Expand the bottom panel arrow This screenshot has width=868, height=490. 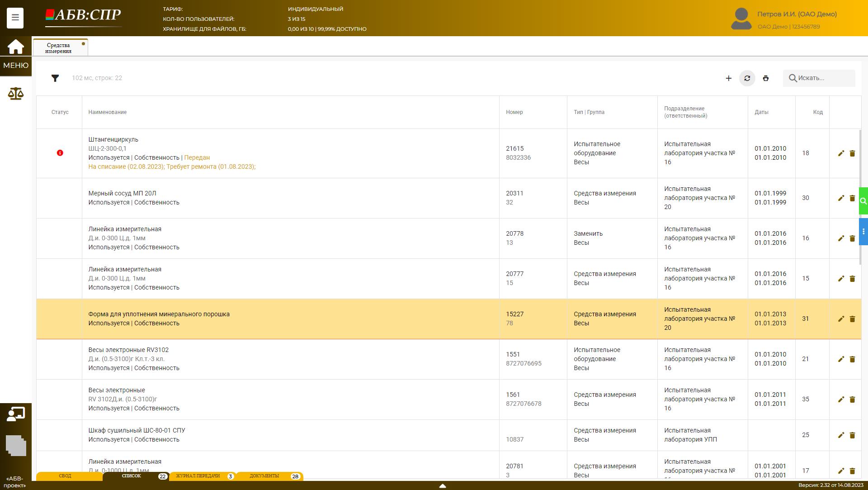point(443,485)
